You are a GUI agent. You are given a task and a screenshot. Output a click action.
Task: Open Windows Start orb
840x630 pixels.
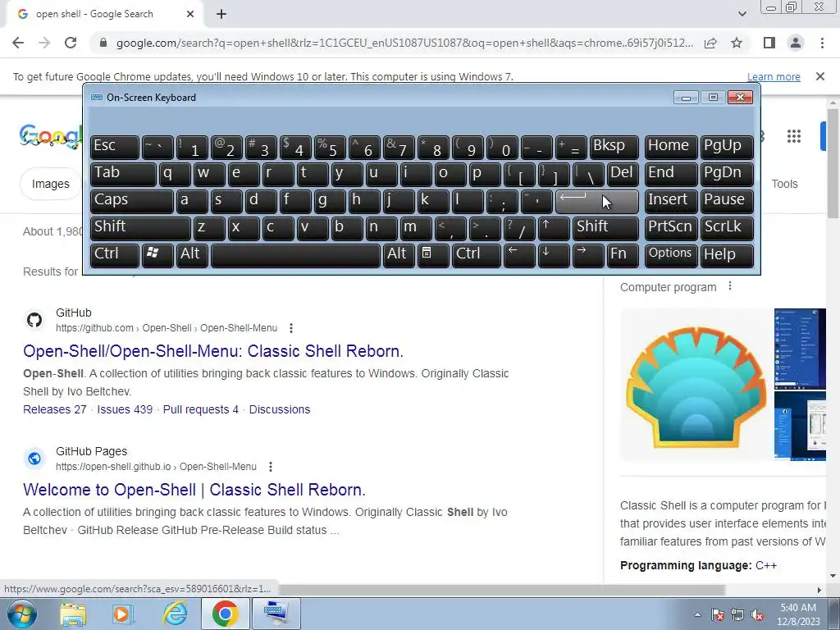click(x=22, y=614)
